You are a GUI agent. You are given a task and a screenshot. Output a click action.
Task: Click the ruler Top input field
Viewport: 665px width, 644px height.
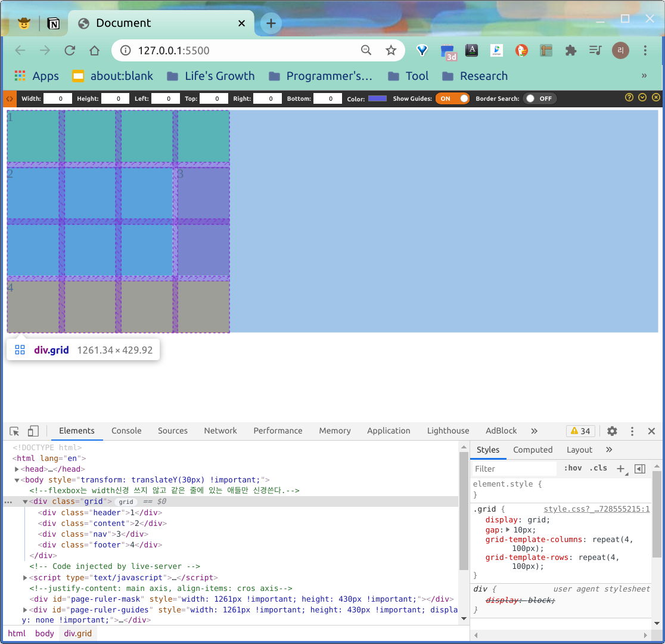click(214, 98)
